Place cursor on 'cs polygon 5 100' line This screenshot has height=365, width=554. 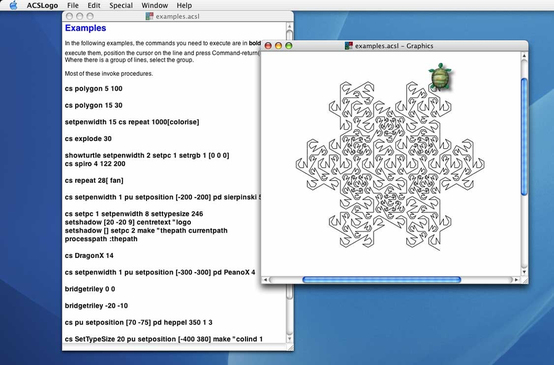(94, 89)
